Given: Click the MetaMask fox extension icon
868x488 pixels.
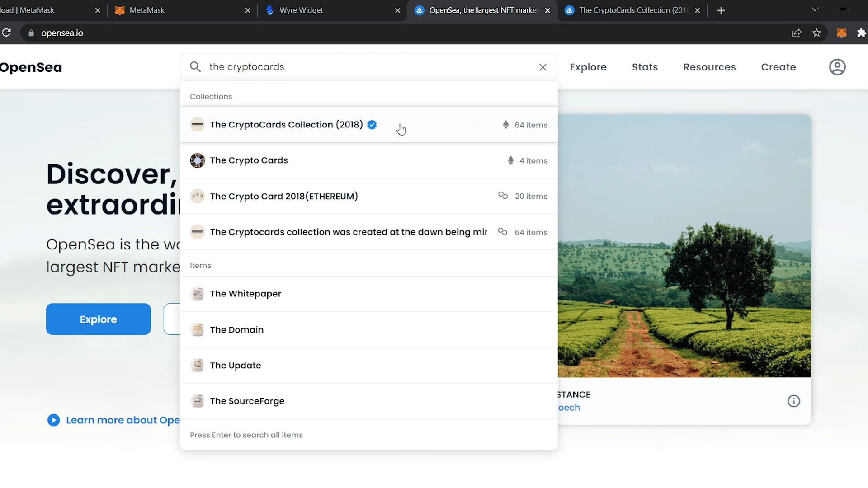Looking at the screenshot, I should pos(841,33).
